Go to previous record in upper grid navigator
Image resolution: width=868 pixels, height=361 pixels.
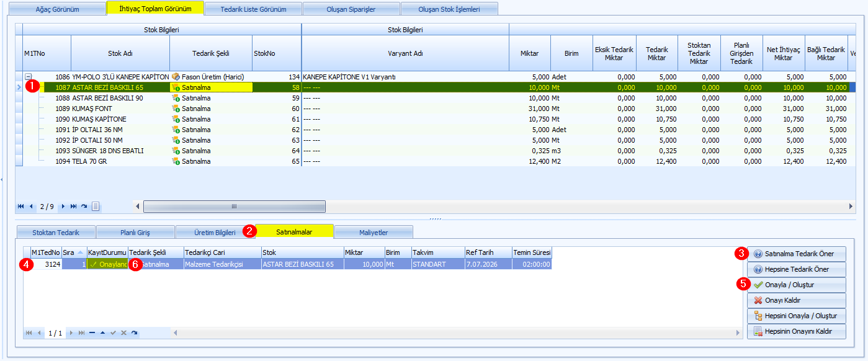(x=31, y=206)
